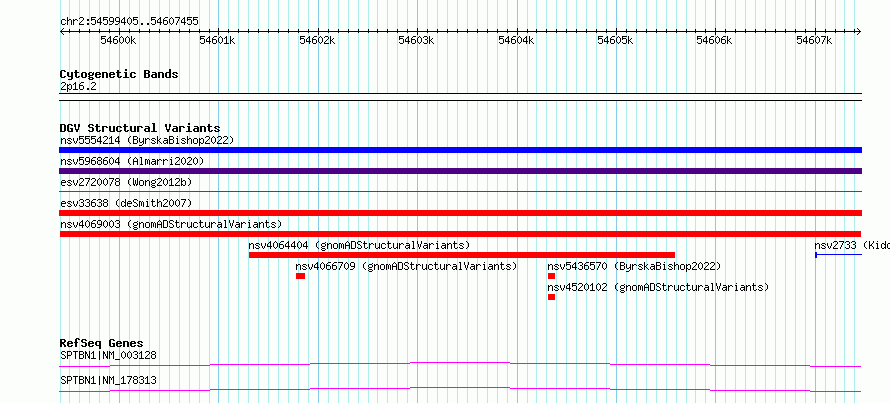Screen dimensions: 890x403
Task: Click the chr2:54599405..54607455 coordinate label
Action: 129,21
